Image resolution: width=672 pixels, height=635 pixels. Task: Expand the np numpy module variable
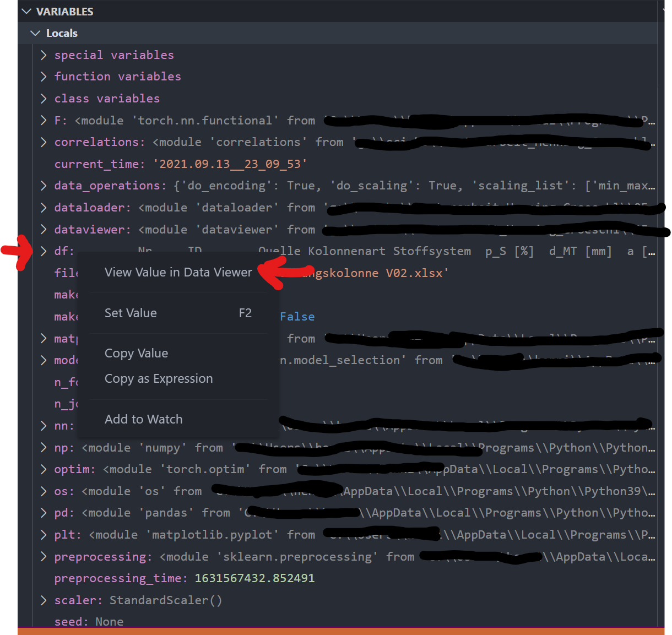click(x=44, y=447)
